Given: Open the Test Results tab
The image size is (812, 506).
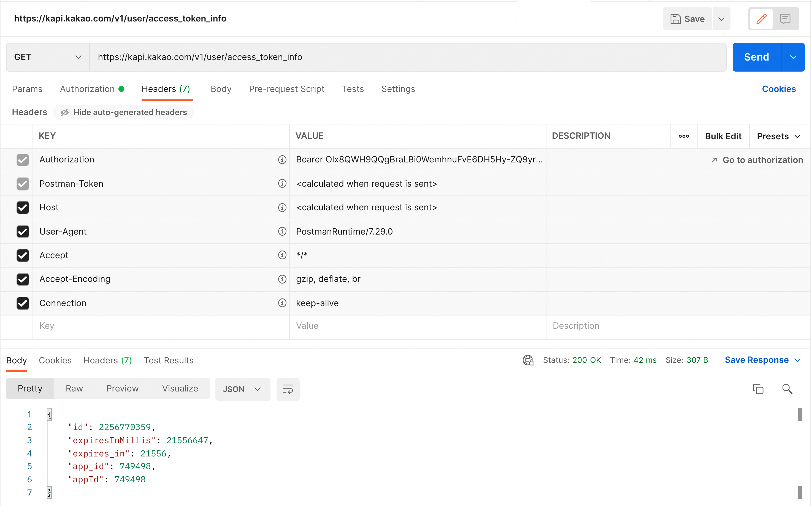Looking at the screenshot, I should pyautogui.click(x=168, y=360).
